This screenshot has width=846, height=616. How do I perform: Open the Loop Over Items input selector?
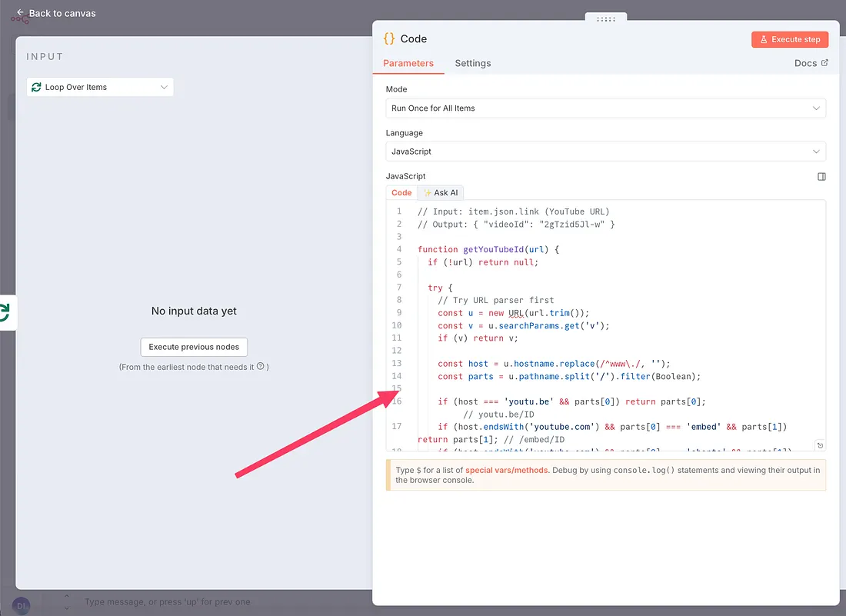click(100, 87)
